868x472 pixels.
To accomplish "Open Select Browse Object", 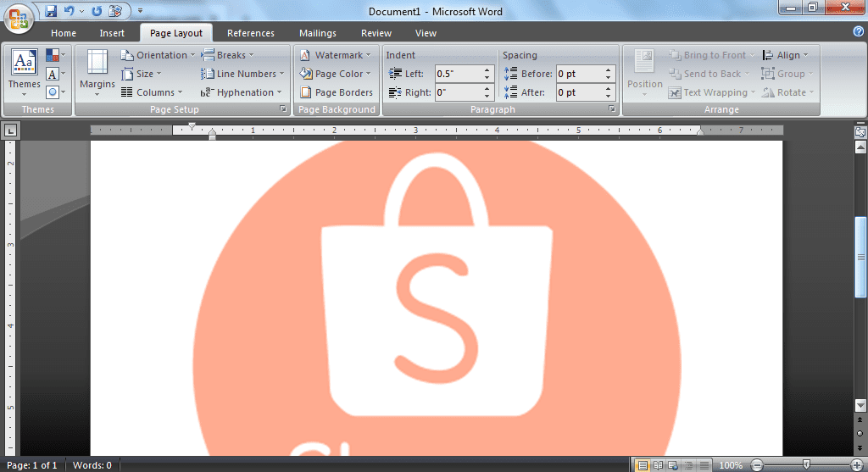I will 860,433.
